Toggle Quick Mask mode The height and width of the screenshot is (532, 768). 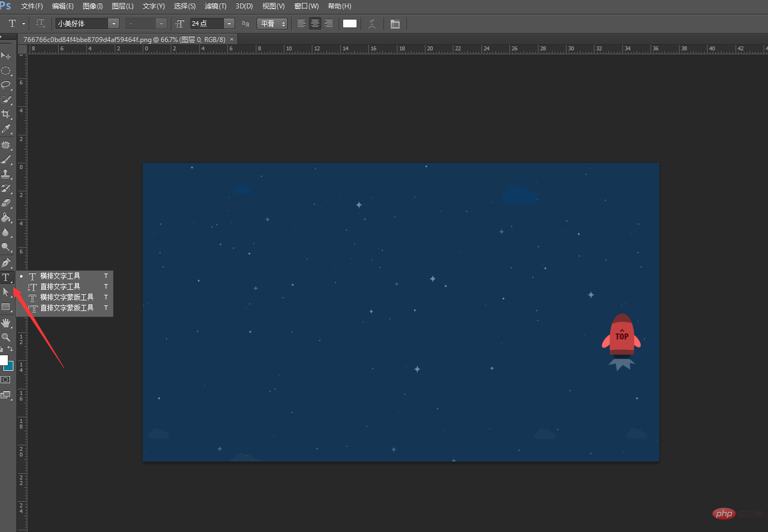pyautogui.click(x=6, y=379)
